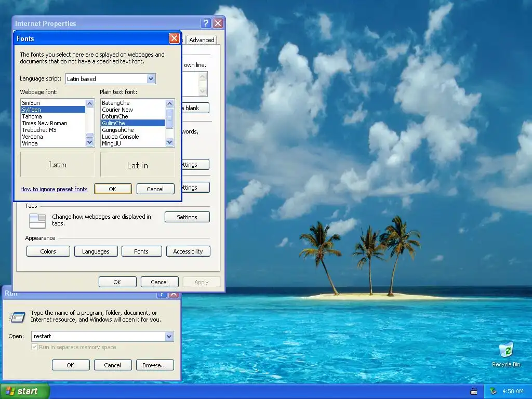
Task: Select Verdana in Webpage font list
Action: point(53,137)
